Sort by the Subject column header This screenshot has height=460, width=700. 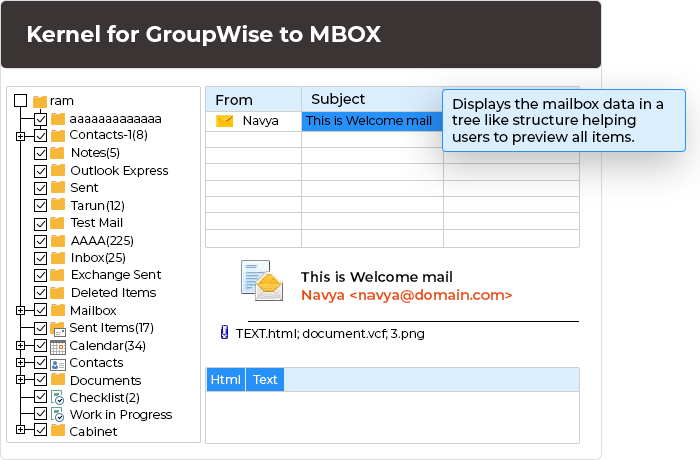click(372, 99)
